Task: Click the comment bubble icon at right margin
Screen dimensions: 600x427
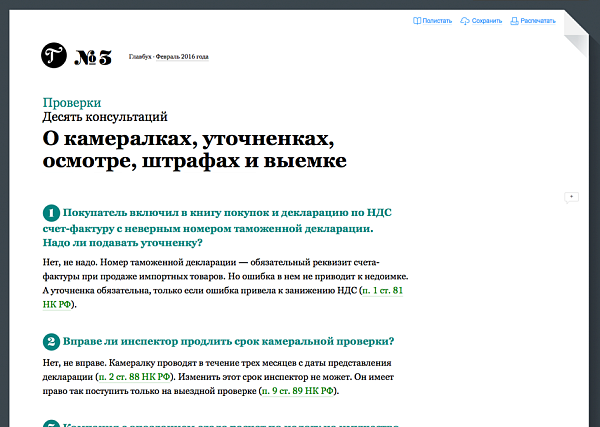Action: click(x=571, y=197)
